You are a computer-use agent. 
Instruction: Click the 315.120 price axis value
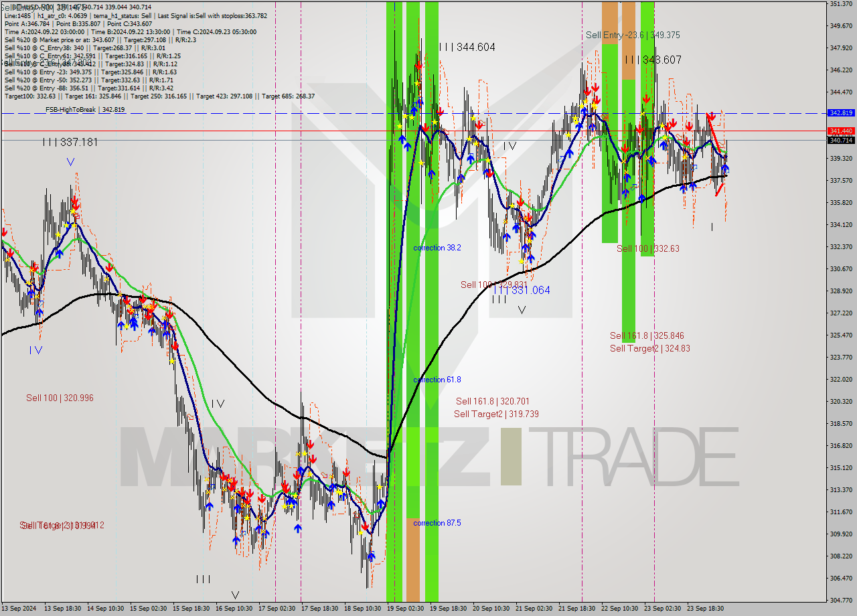click(x=841, y=468)
